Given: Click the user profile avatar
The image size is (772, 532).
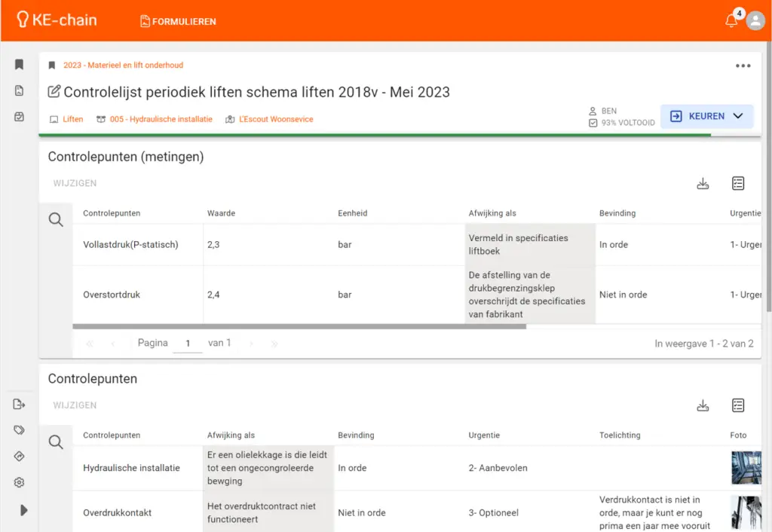Looking at the screenshot, I should tap(755, 21).
